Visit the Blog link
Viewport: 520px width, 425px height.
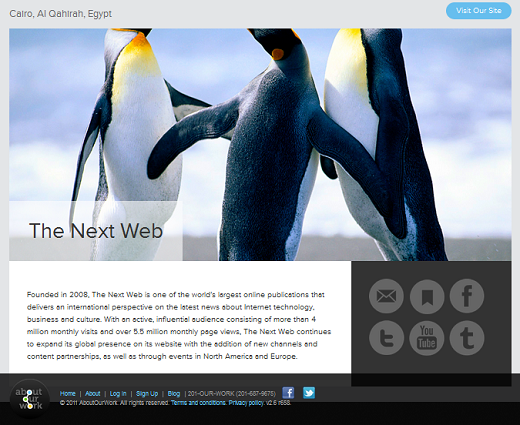coord(174,394)
